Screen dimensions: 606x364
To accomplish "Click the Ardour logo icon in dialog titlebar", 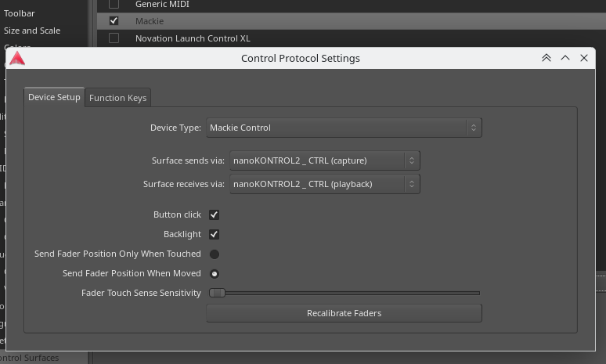I will tap(17, 58).
